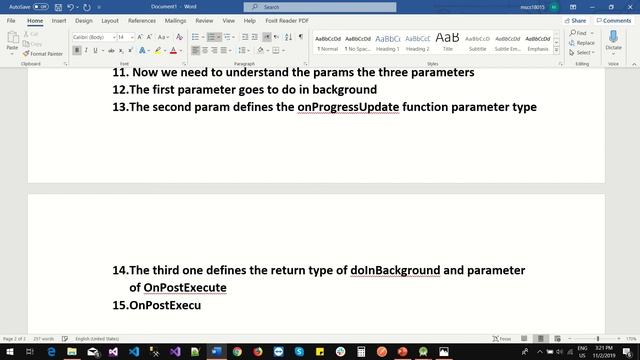The height and width of the screenshot is (360, 640).
Task: Open Chrome from the taskbar
Action: point(237,351)
